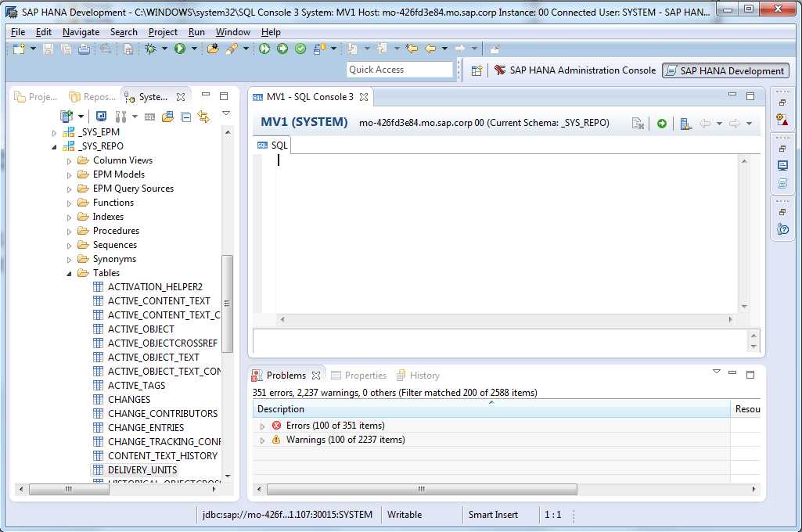Click the New wizard icon in main toolbar
The height and width of the screenshot is (532, 802).
[x=19, y=49]
